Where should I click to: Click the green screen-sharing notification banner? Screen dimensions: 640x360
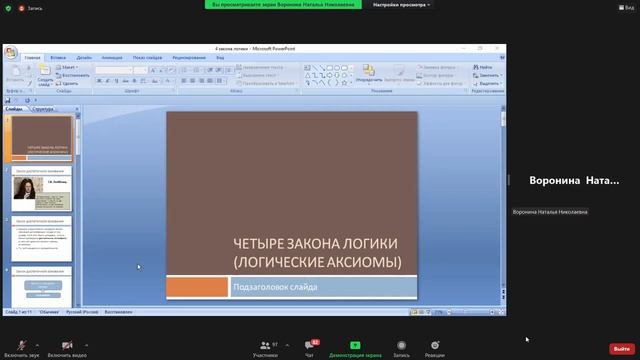coord(283,4)
